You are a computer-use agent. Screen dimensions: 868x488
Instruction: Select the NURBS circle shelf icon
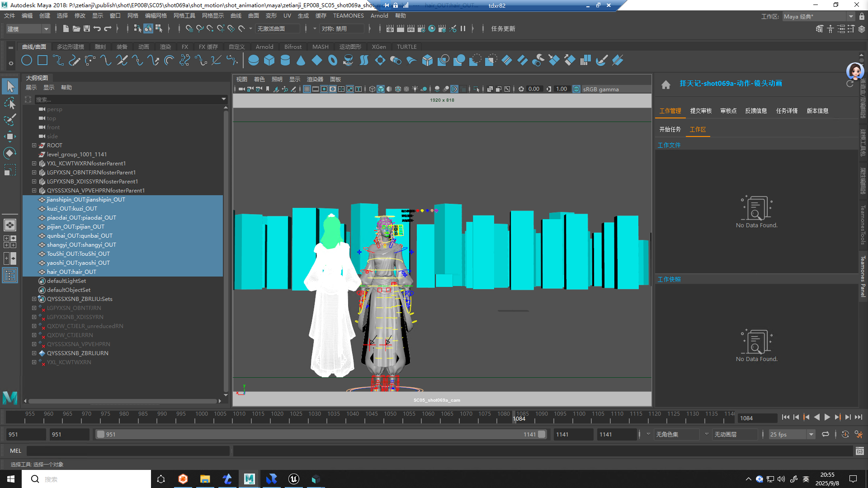[x=27, y=60]
